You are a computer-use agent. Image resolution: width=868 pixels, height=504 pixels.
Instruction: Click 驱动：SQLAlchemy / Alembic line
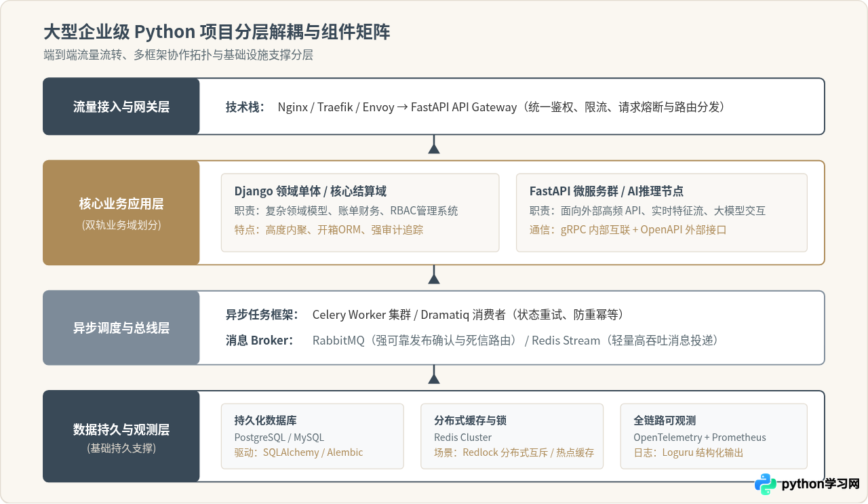tap(299, 452)
